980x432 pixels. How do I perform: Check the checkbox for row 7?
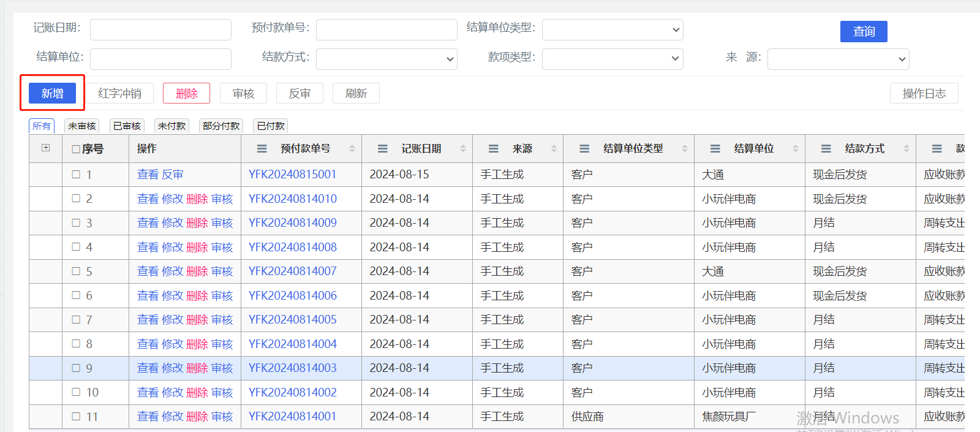click(x=76, y=319)
